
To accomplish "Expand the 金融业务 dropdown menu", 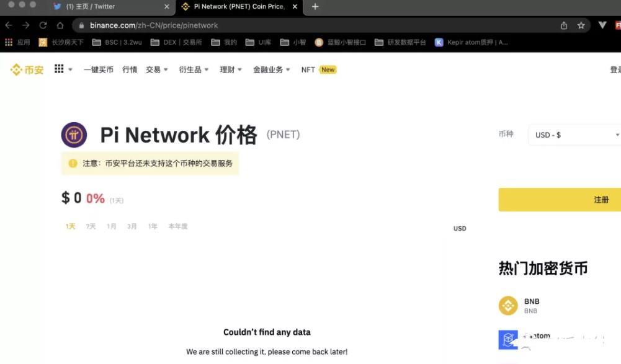I will [x=272, y=69].
